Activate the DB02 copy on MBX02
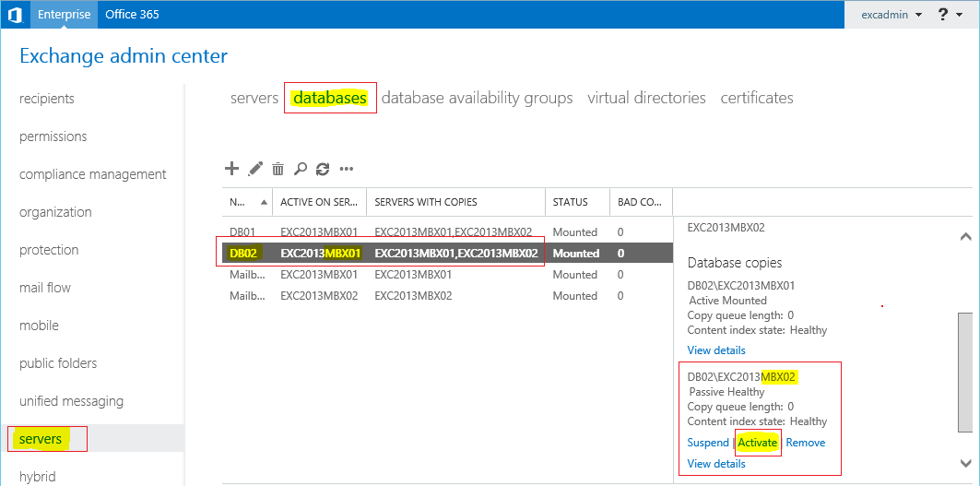 click(758, 443)
